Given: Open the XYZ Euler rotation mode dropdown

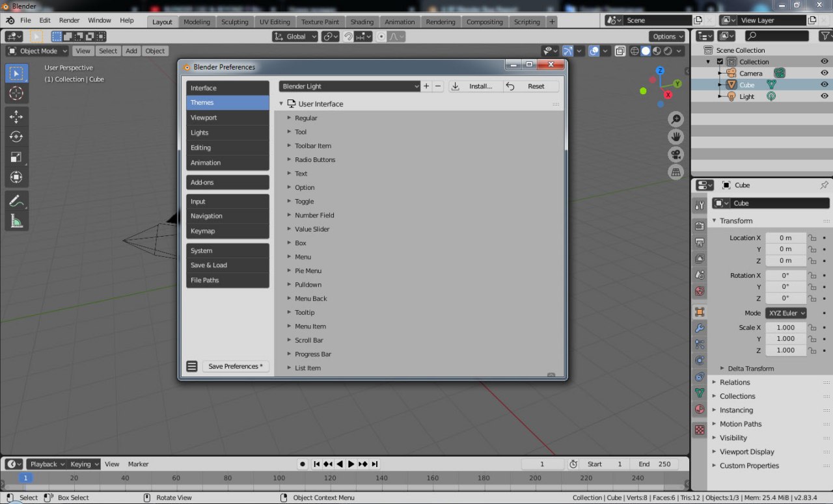Looking at the screenshot, I should coord(786,313).
